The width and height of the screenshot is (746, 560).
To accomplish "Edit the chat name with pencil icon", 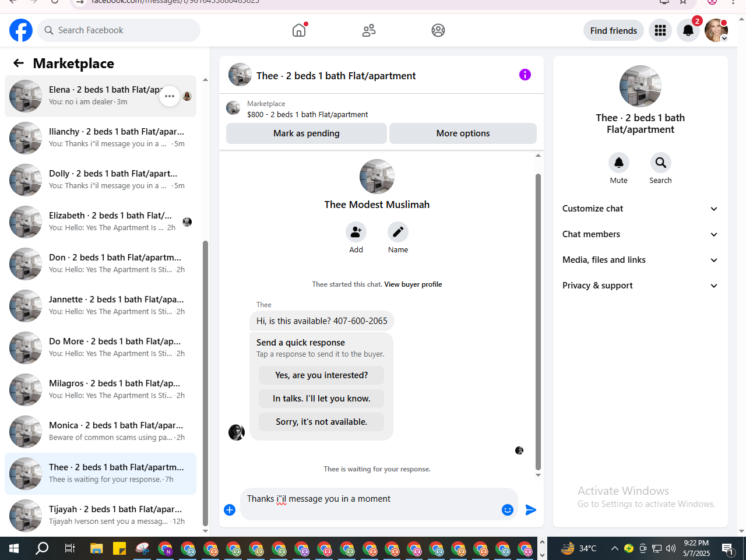I will (398, 233).
